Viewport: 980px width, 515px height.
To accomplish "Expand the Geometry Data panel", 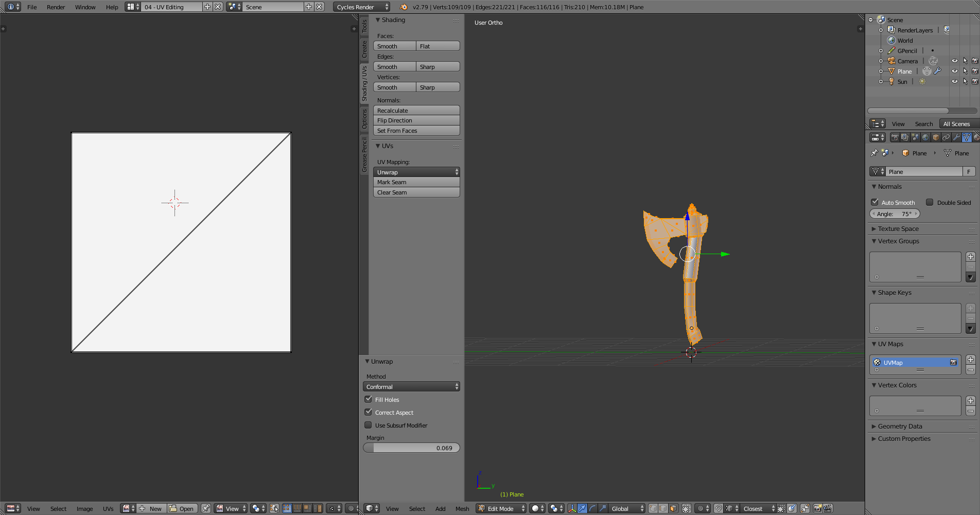I will coord(900,426).
